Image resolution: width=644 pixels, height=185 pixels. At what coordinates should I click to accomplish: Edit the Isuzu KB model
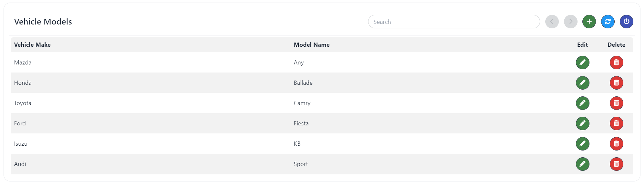pos(582,144)
